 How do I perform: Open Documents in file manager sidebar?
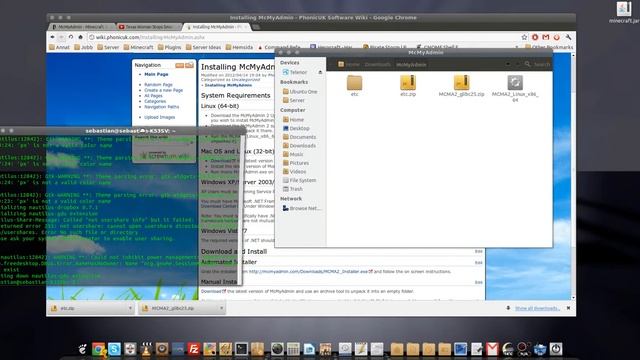coord(299,137)
